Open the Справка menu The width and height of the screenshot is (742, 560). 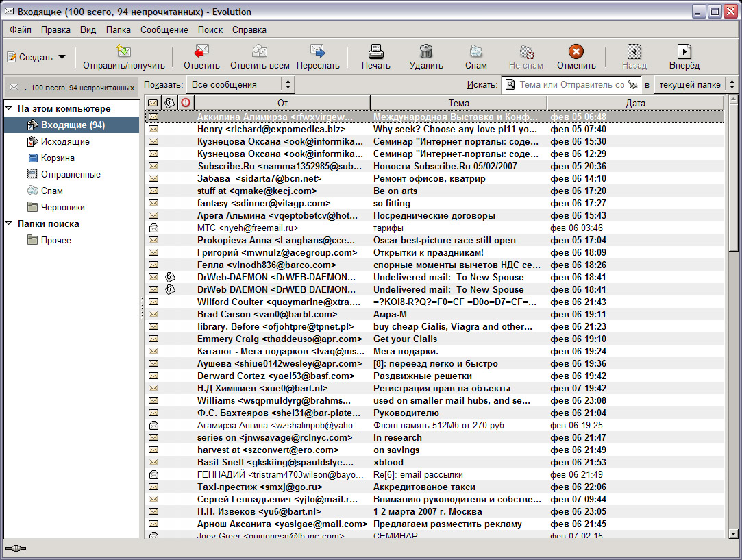(249, 30)
